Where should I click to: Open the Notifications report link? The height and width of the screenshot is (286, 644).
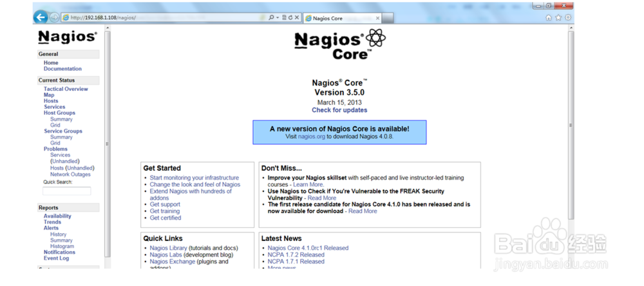59,253
